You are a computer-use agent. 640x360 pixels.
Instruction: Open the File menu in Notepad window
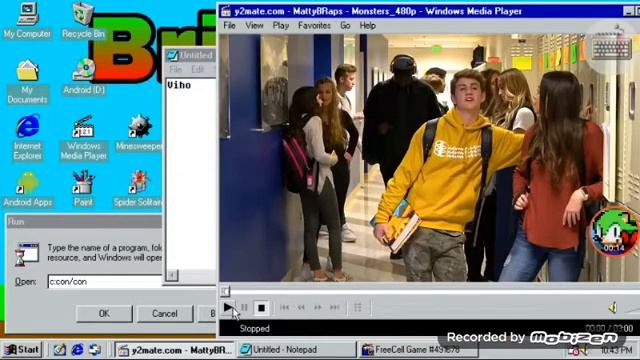(x=176, y=69)
